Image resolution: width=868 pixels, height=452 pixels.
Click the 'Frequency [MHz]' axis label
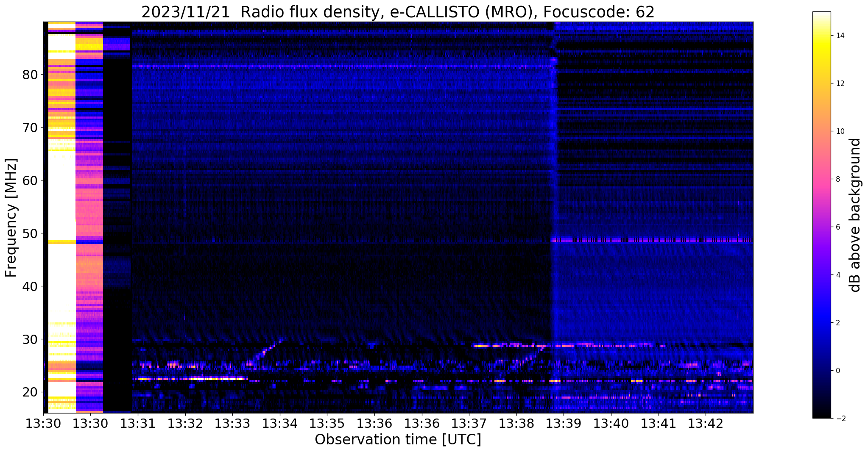[x=11, y=218]
